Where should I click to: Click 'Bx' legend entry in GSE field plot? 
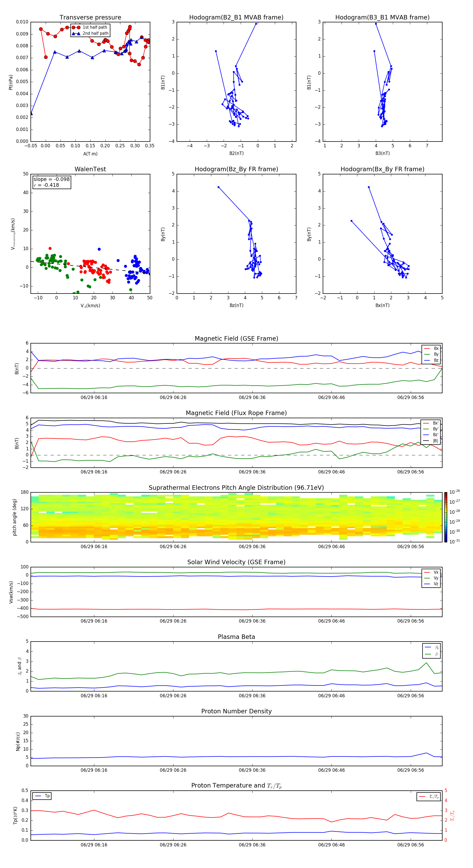(431, 349)
